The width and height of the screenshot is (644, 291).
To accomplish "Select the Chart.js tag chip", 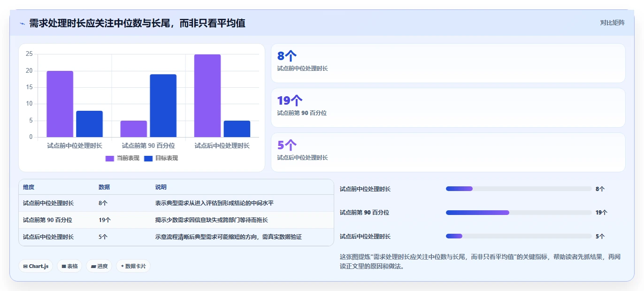I will point(36,266).
